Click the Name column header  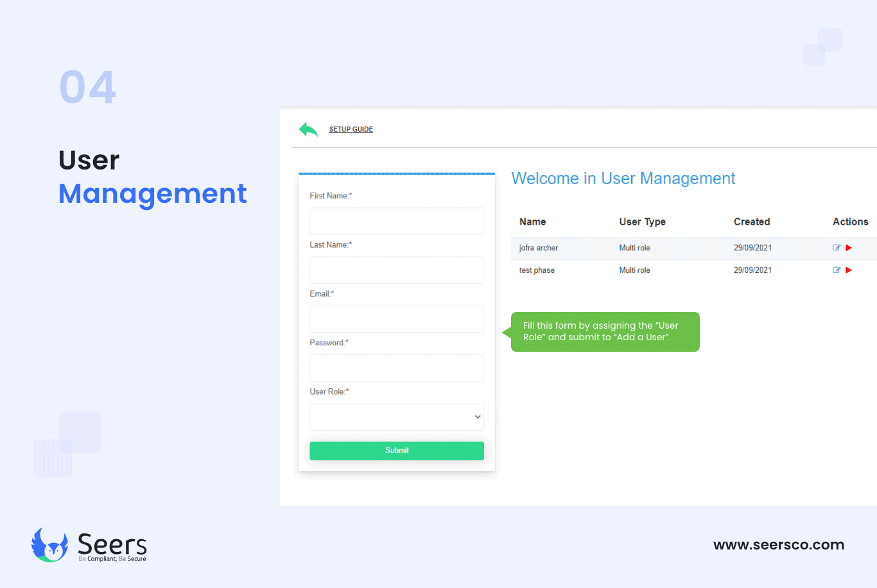tap(532, 222)
